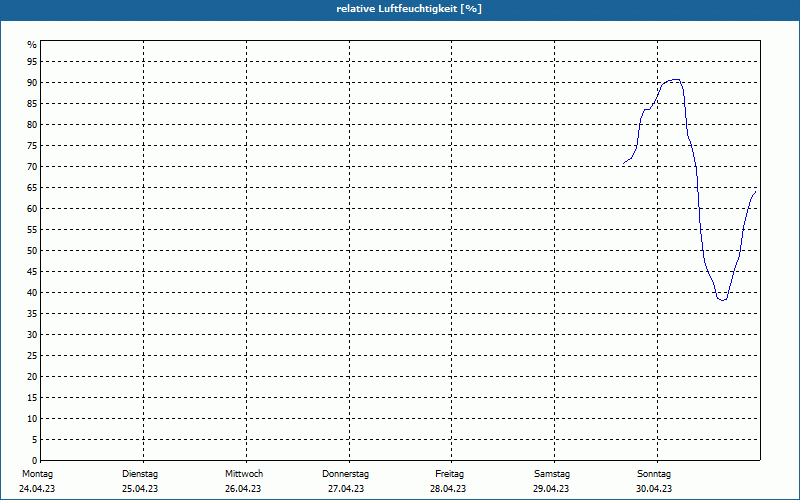The width and height of the screenshot is (800, 500).
Task: Select the y-axis value '75'
Action: [32, 145]
